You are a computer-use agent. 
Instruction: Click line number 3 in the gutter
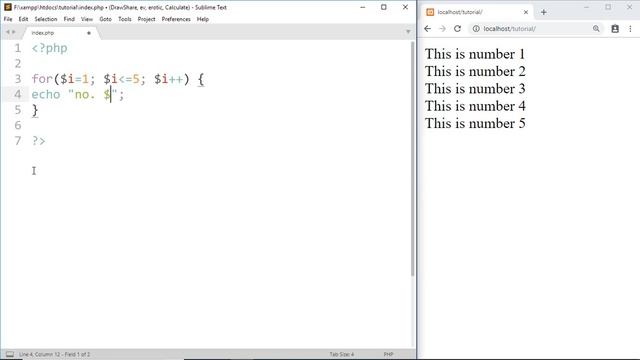coord(18,79)
